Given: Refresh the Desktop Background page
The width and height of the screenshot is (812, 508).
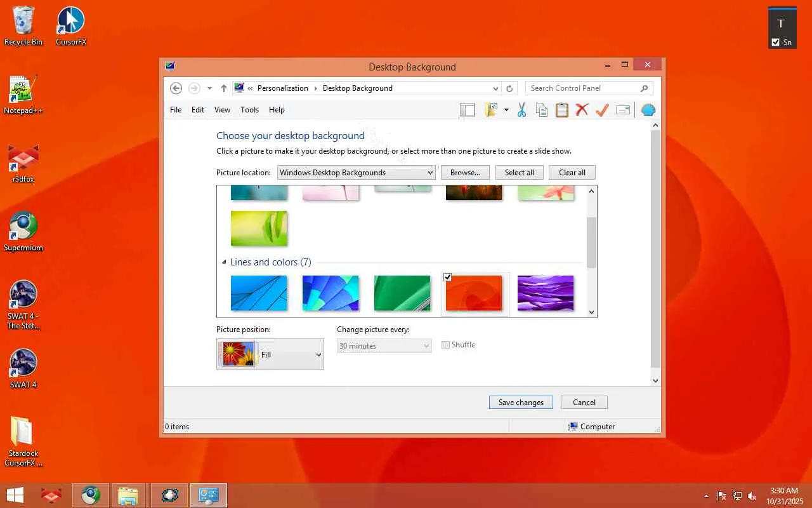Looking at the screenshot, I should coord(509,88).
